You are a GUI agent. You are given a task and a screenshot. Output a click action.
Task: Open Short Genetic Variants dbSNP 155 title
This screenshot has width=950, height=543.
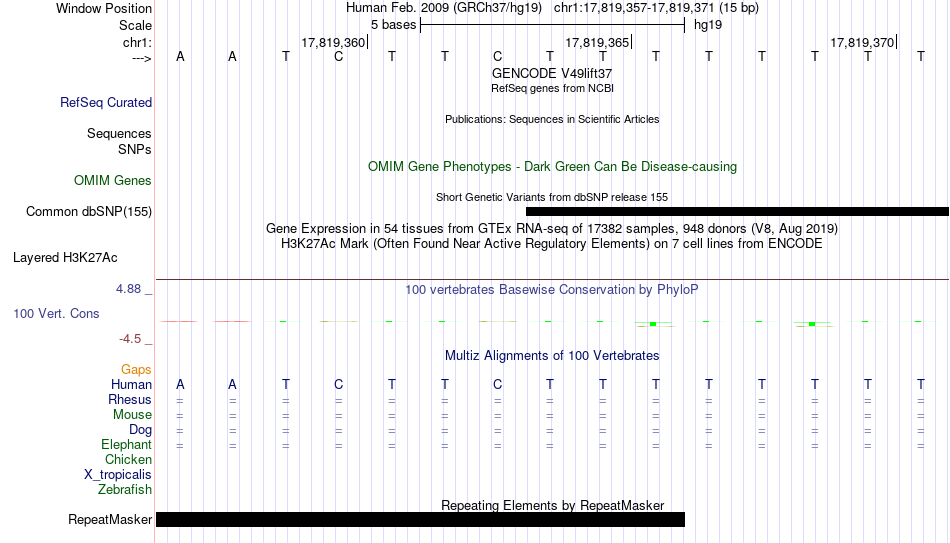tap(552, 198)
